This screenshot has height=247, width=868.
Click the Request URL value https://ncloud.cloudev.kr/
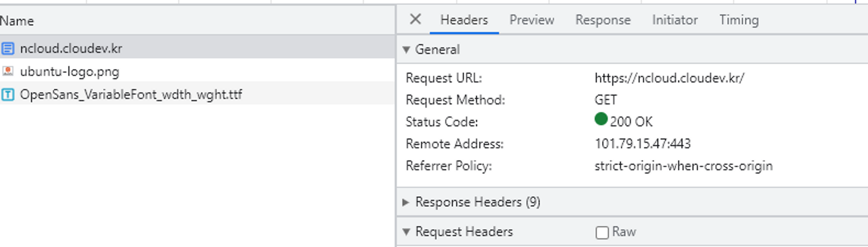[x=669, y=78]
